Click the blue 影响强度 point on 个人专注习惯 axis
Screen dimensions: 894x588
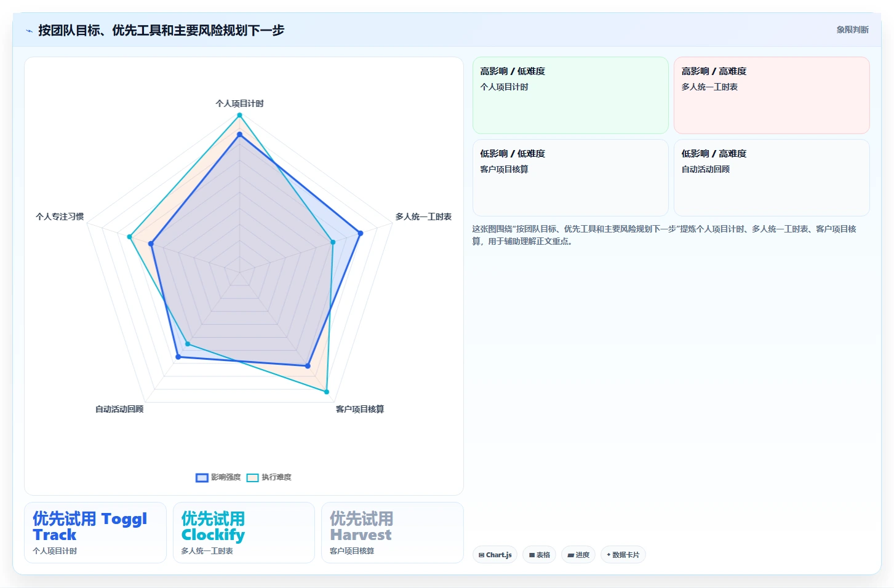(151, 244)
